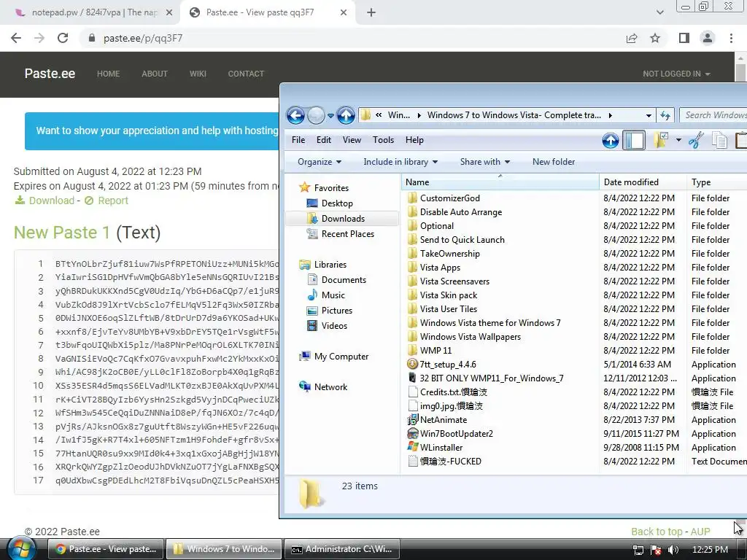Select the WMP 11 folder icon
The width and height of the screenshot is (747, 560).
click(413, 351)
